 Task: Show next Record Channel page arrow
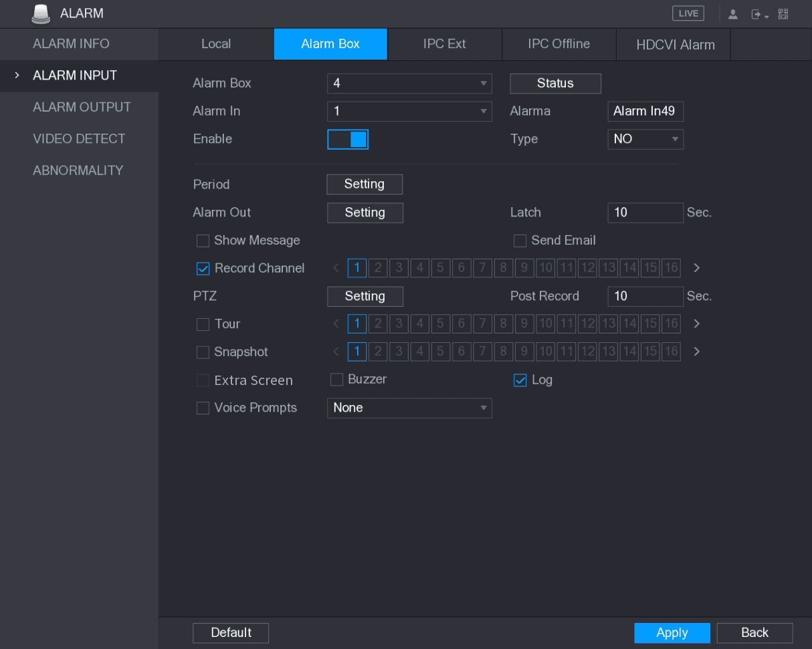coord(697,269)
